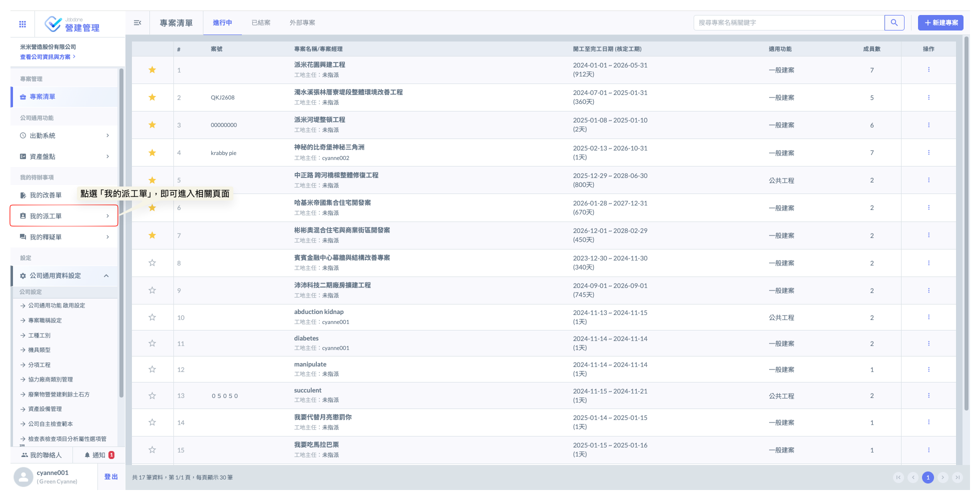
Task: Unstar the project 派米河堤整頓工程
Action: (152, 125)
